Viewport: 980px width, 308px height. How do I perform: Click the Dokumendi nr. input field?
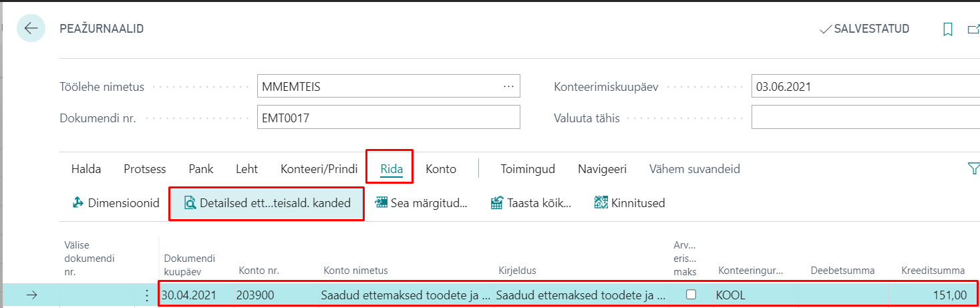tap(387, 118)
